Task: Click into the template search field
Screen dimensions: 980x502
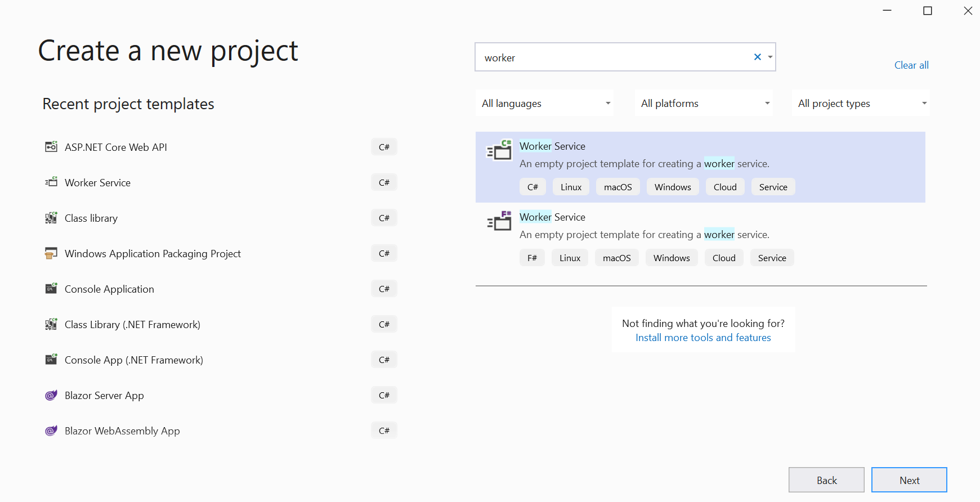Action: 614,57
